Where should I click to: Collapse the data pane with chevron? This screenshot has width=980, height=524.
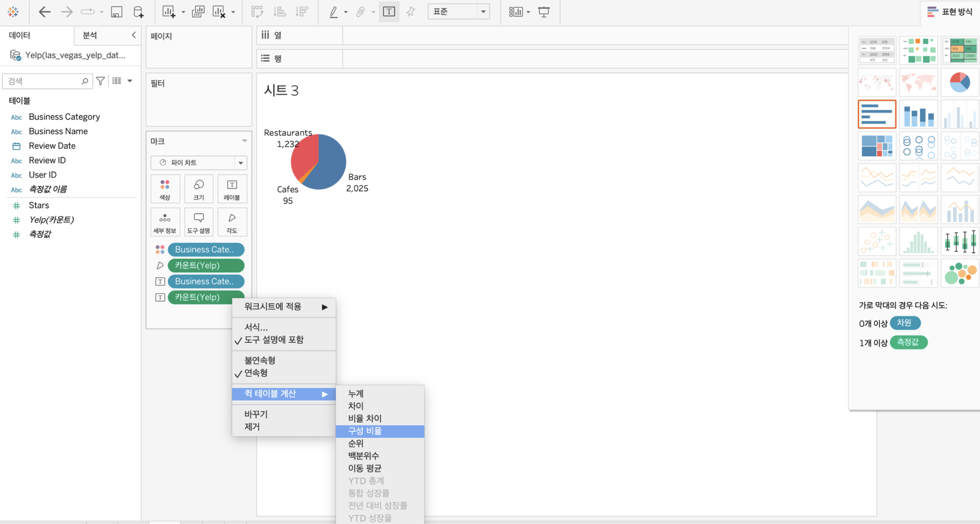point(134,35)
